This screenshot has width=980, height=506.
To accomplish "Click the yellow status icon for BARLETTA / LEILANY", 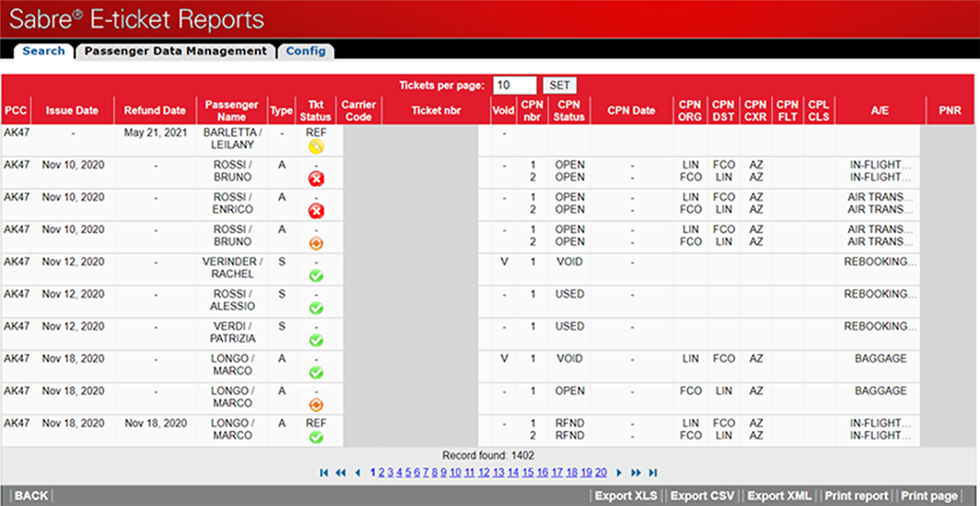I will [316, 147].
